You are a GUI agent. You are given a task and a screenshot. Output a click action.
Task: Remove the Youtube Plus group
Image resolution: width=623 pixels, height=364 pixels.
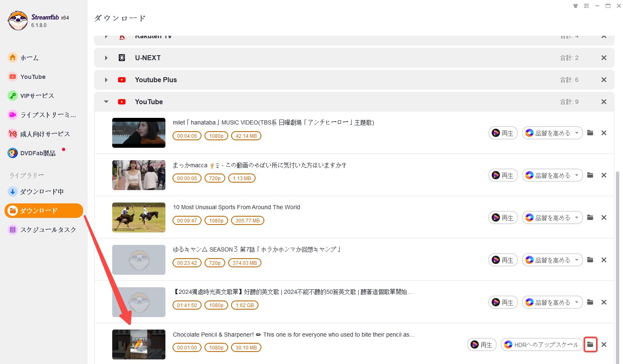tap(604, 80)
